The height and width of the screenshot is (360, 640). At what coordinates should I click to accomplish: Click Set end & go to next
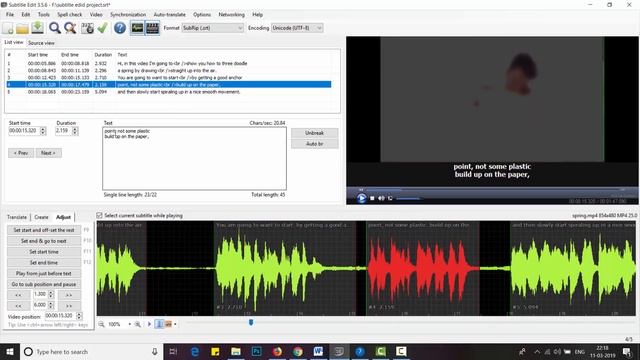(44, 241)
